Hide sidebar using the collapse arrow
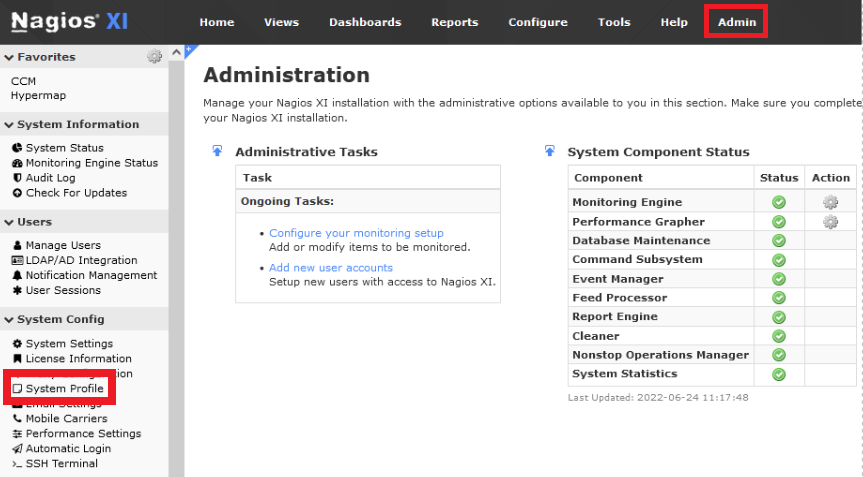Screen dimensions: 863x477 [x=176, y=52]
